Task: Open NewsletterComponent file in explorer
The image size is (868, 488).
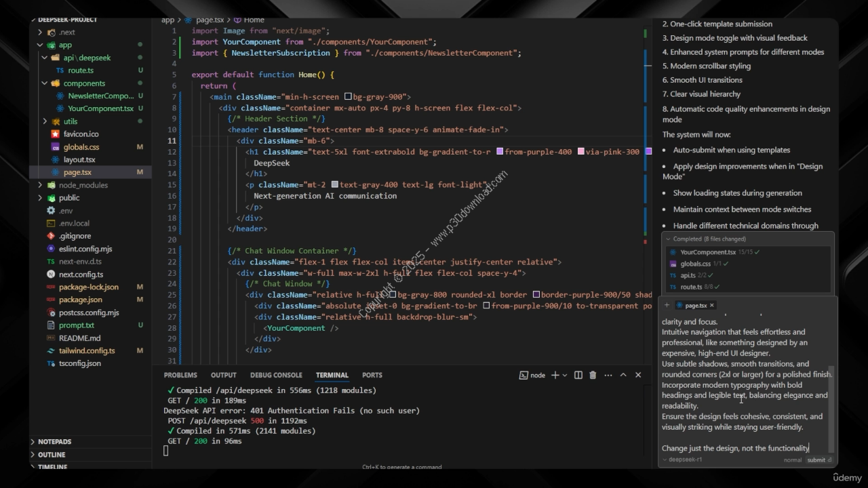Action: pos(100,96)
